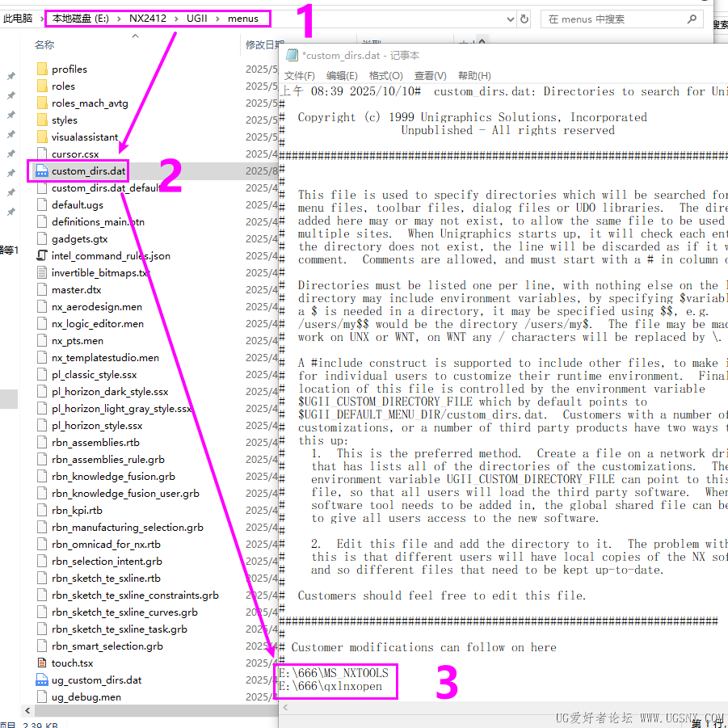Click the search magnifier icon
The width and height of the screenshot is (728, 728).
pos(692,19)
